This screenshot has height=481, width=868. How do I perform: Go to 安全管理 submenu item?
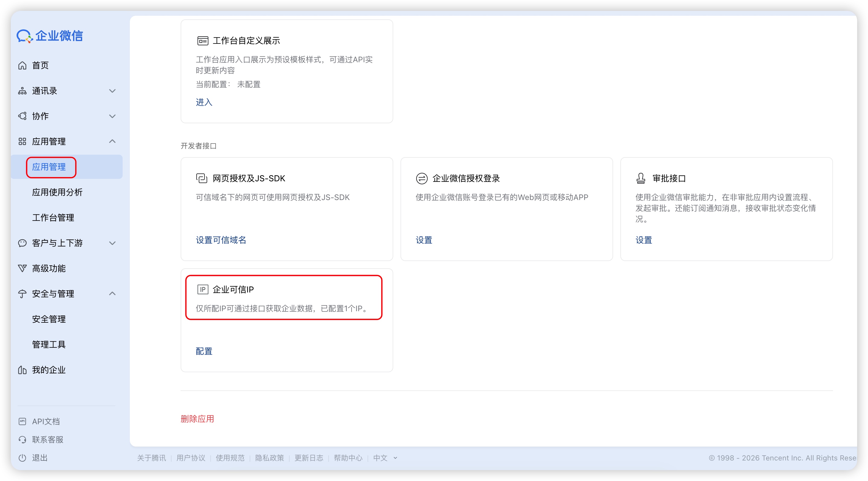click(x=49, y=319)
